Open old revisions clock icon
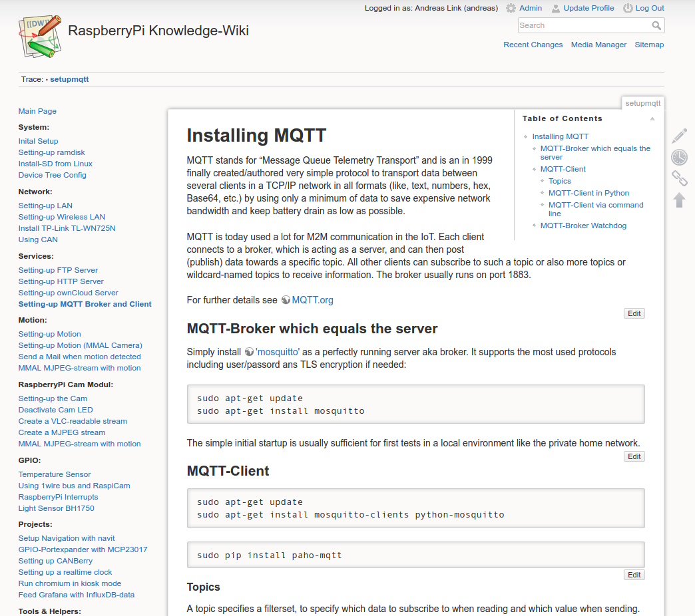This screenshot has height=616, width=695. (679, 157)
